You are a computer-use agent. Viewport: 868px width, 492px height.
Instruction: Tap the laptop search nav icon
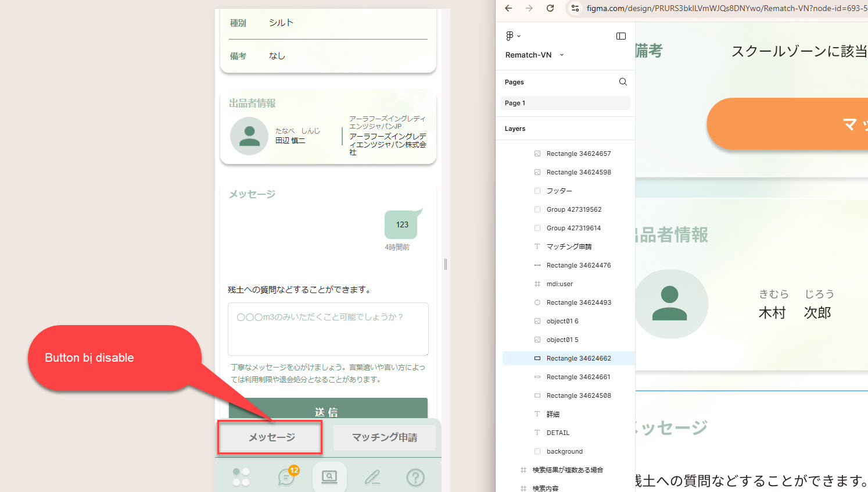tap(329, 477)
